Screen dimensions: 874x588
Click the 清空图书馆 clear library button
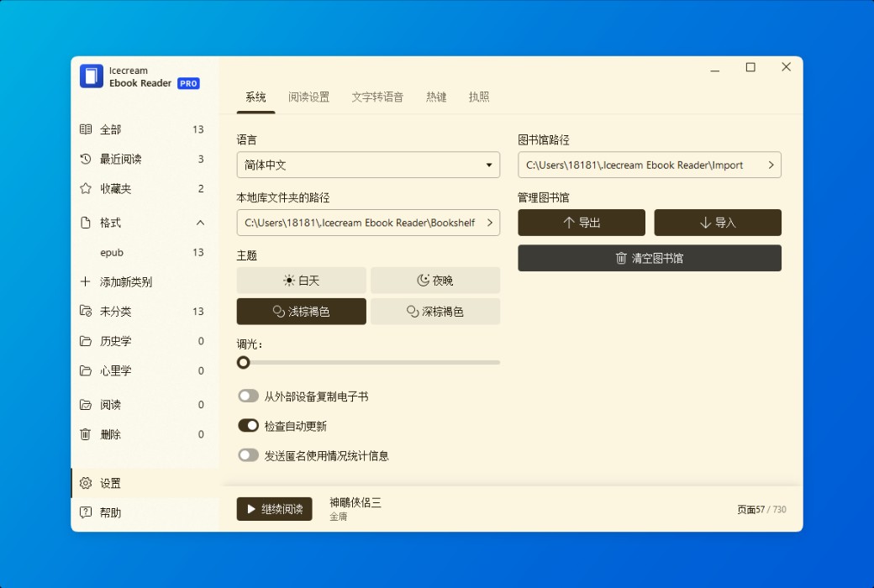pyautogui.click(x=649, y=258)
